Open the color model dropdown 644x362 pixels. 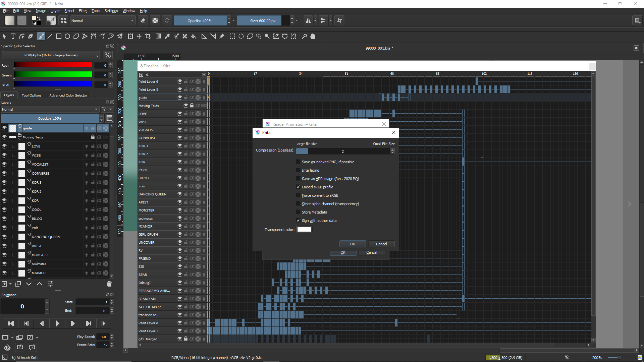click(51, 55)
